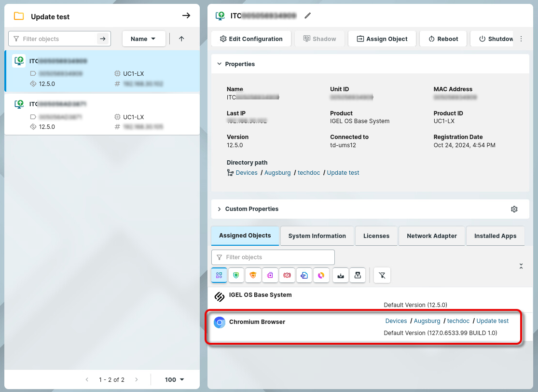Click the pencil icon to rename device
The image size is (538, 392).
(x=308, y=15)
